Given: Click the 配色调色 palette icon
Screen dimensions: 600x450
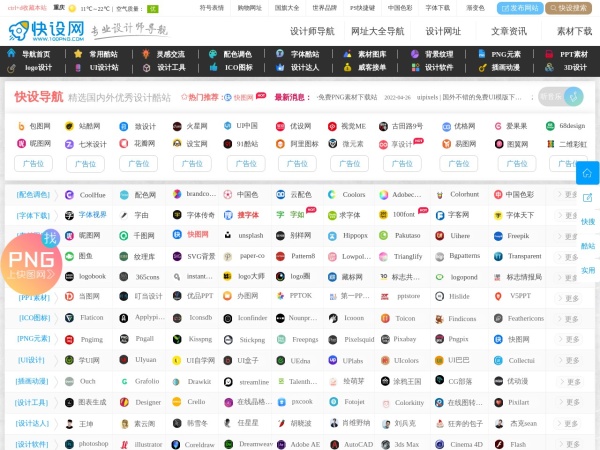Looking at the screenshot, I should (x=213, y=54).
